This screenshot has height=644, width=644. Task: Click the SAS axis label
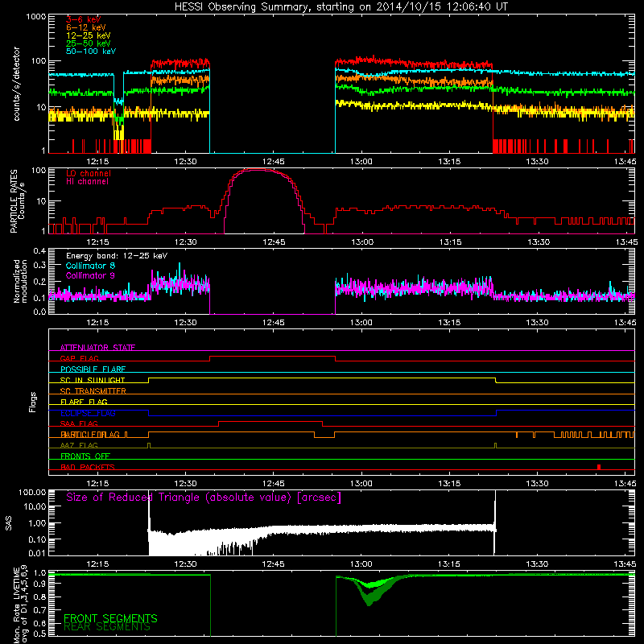(x=9, y=523)
